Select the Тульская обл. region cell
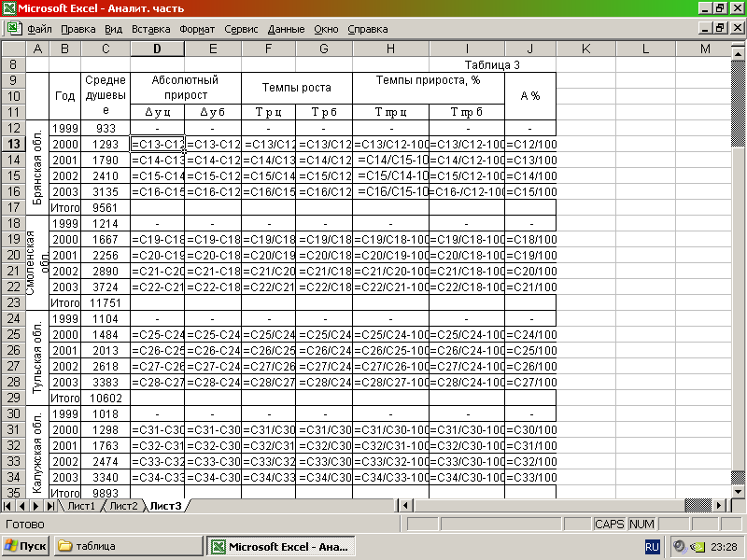Viewport: 747px width, 560px height. click(x=37, y=357)
